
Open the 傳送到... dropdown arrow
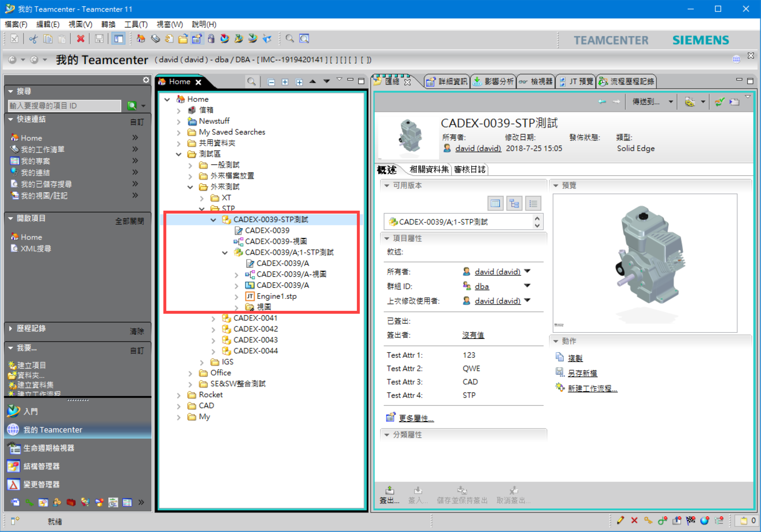[671, 102]
